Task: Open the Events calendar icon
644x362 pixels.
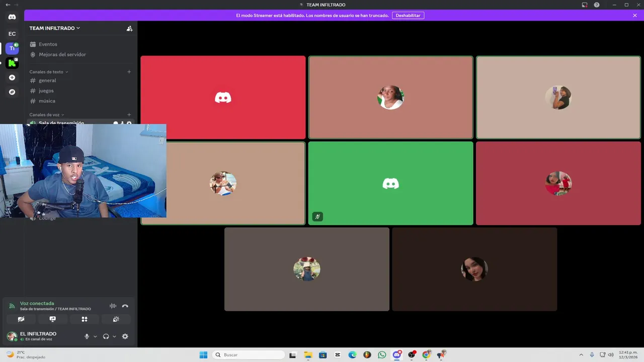Action: pos(33,44)
